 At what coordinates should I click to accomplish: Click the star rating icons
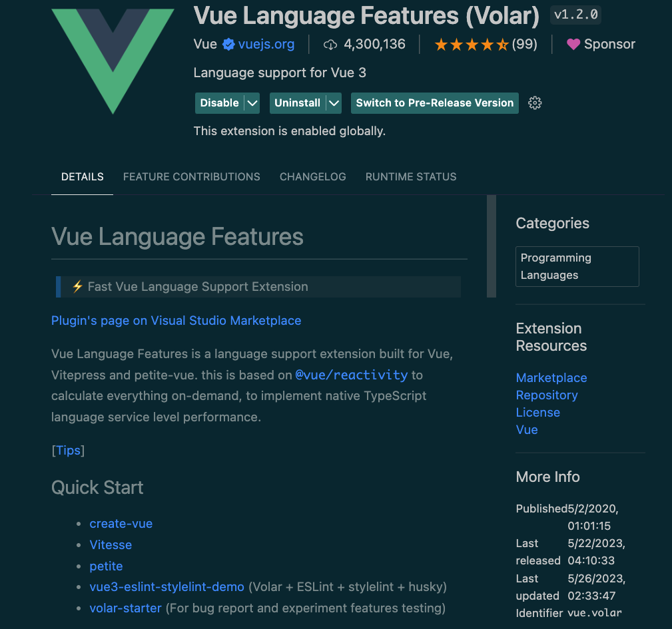coord(472,45)
